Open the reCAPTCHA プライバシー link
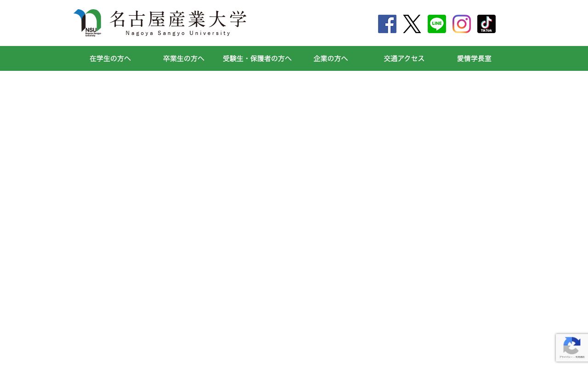Screen dimensions: 588x368 [565, 357]
